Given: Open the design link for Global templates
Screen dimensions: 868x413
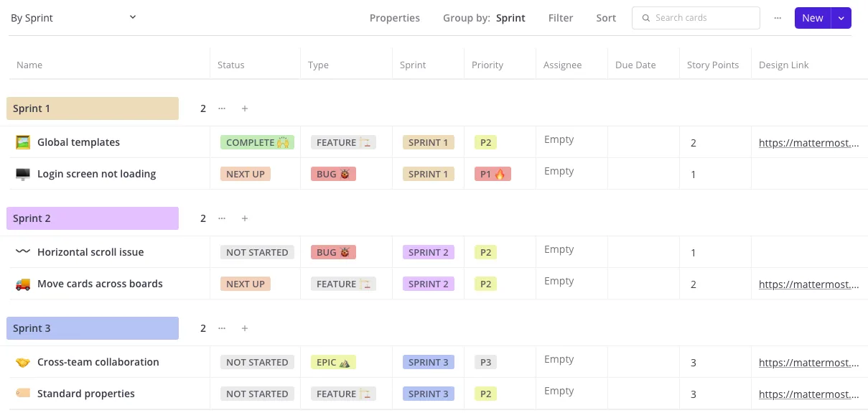Looking at the screenshot, I should [x=808, y=142].
